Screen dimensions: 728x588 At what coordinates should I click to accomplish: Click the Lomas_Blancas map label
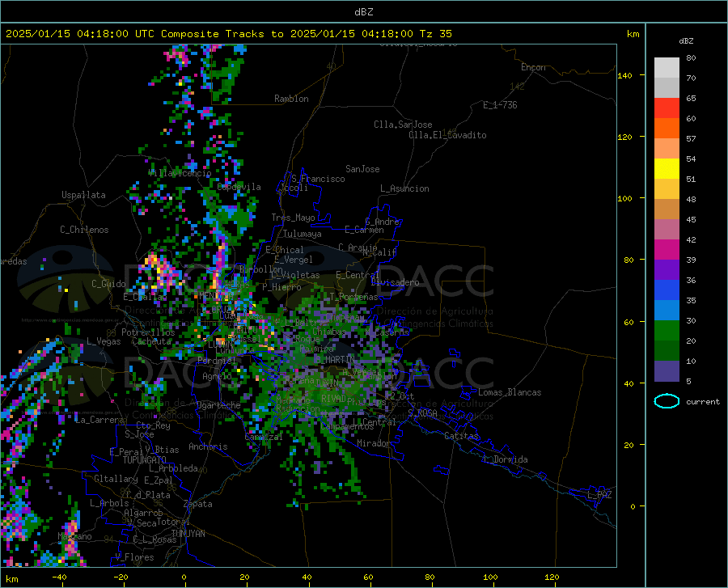tap(510, 392)
